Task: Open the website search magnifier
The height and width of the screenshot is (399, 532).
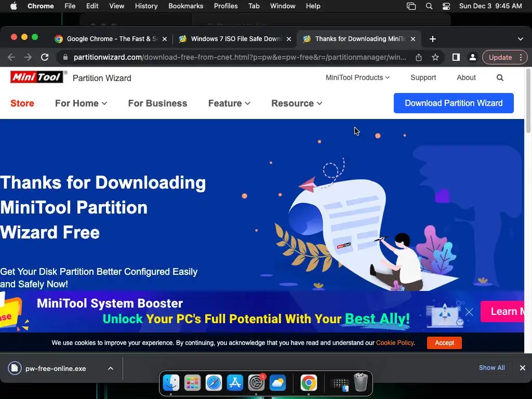Action: [500, 78]
